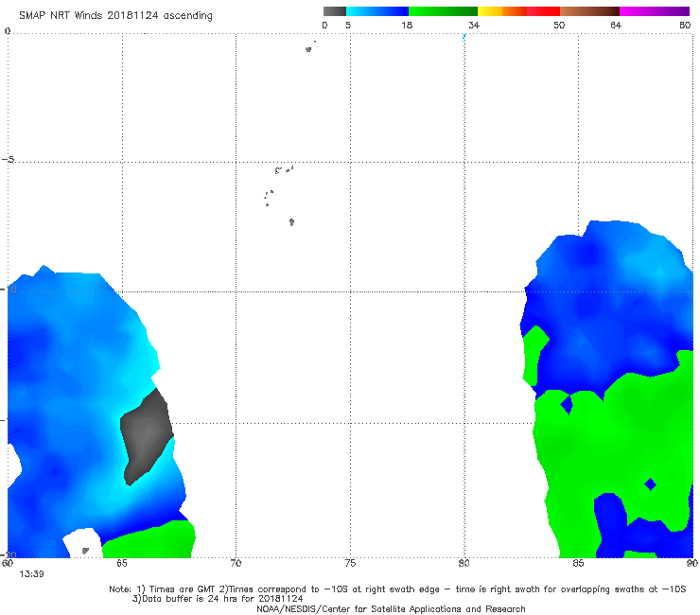
Task: Click the small island marker near 73E, 7S
Action: [x=291, y=222]
